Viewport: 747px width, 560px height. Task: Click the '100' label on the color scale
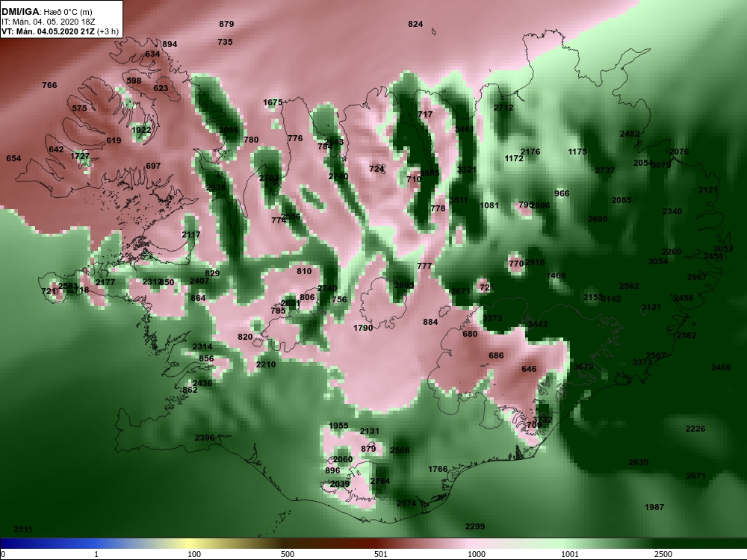pyautogui.click(x=194, y=554)
